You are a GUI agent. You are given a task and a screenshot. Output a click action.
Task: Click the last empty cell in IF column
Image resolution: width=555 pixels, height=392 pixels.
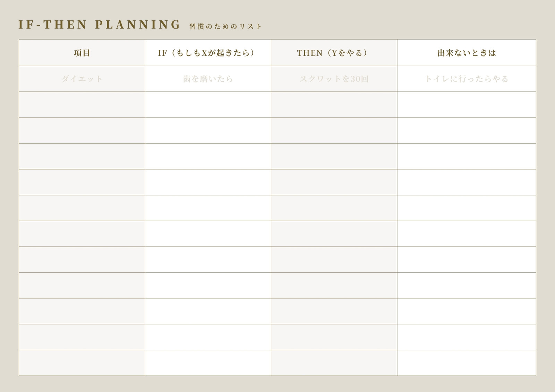208,363
